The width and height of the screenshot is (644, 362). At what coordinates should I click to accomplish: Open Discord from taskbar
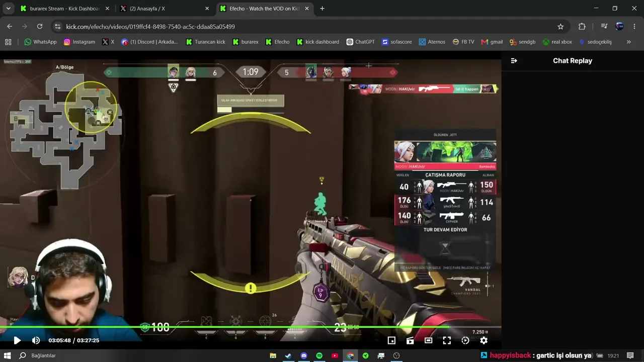(304, 355)
